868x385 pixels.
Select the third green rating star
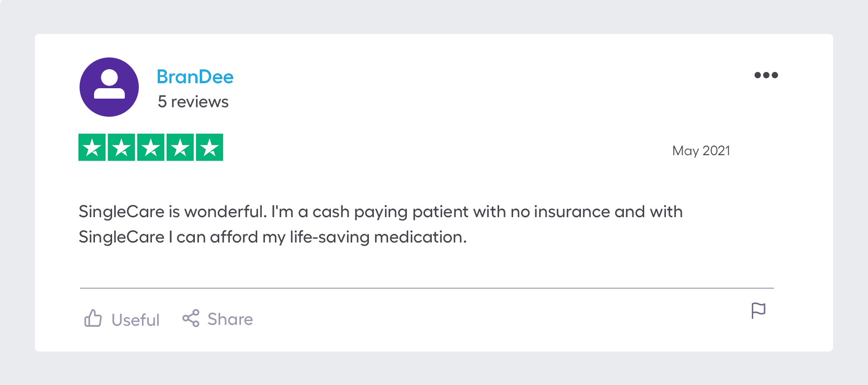(x=151, y=147)
